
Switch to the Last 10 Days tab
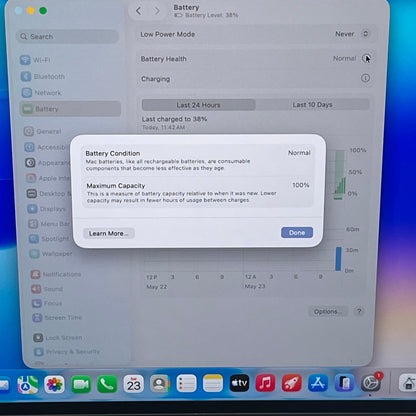click(x=312, y=105)
